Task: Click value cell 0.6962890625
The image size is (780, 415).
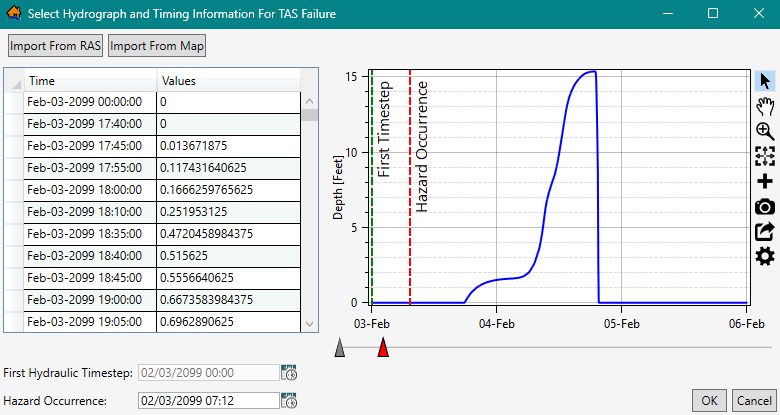Action: point(228,321)
